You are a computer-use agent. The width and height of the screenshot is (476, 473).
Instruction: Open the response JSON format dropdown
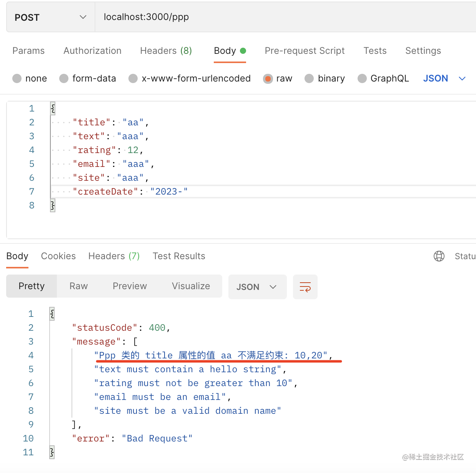click(257, 287)
